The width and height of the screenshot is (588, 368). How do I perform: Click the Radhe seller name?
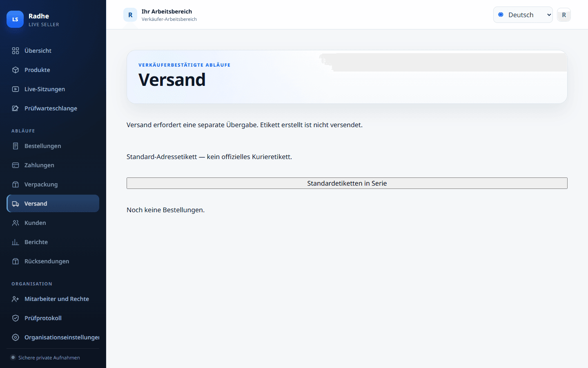[x=39, y=16]
